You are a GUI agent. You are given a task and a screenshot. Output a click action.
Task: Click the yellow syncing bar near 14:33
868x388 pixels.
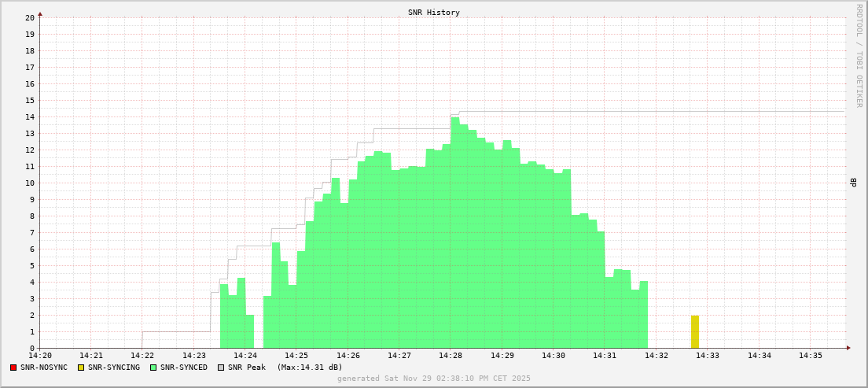coord(695,331)
